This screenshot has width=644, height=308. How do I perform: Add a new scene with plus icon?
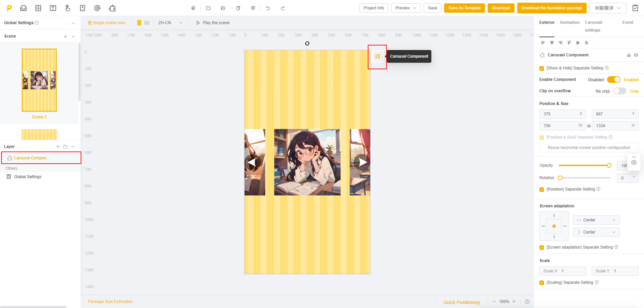coord(65,37)
